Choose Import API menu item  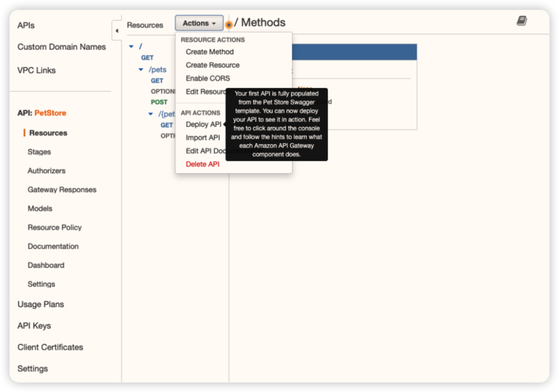click(x=203, y=137)
